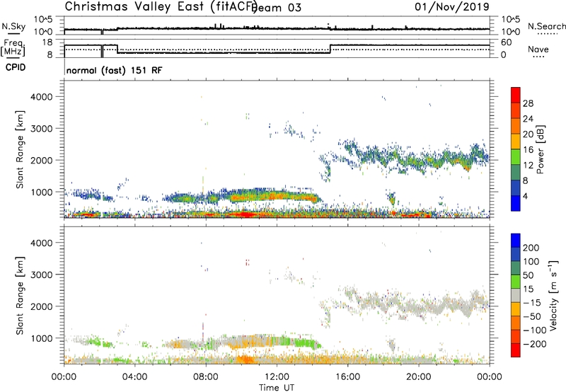Image resolution: width=566 pixels, height=392 pixels.
Task: Click the "3000" tick on the velocity panel
Action: coord(42,275)
